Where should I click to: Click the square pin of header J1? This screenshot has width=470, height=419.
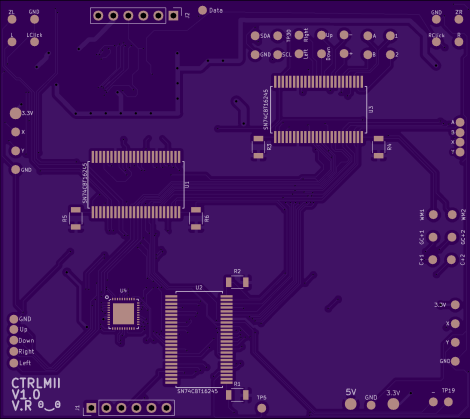click(91, 408)
